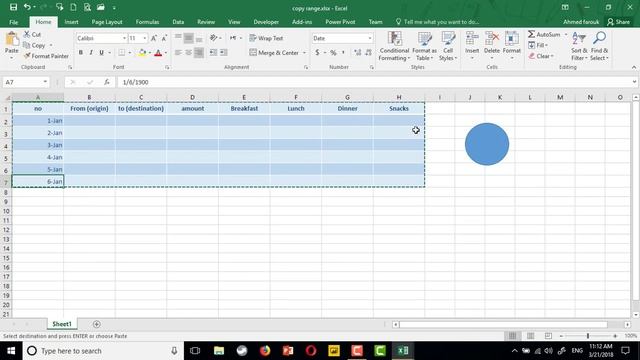The width and height of the screenshot is (640, 360).
Task: Toggle Underline formatting
Action: tap(101, 53)
